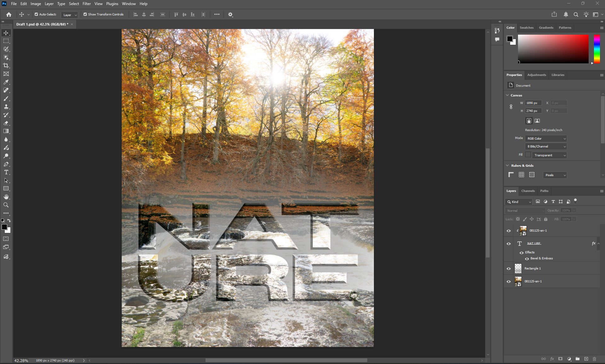
Task: Select the Horizontal Type tool
Action: pyautogui.click(x=6, y=172)
